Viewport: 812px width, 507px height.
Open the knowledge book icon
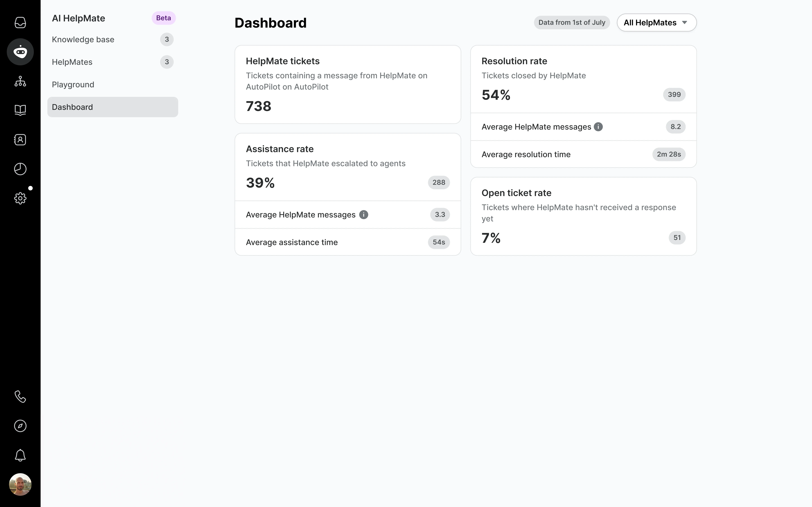pyautogui.click(x=20, y=110)
